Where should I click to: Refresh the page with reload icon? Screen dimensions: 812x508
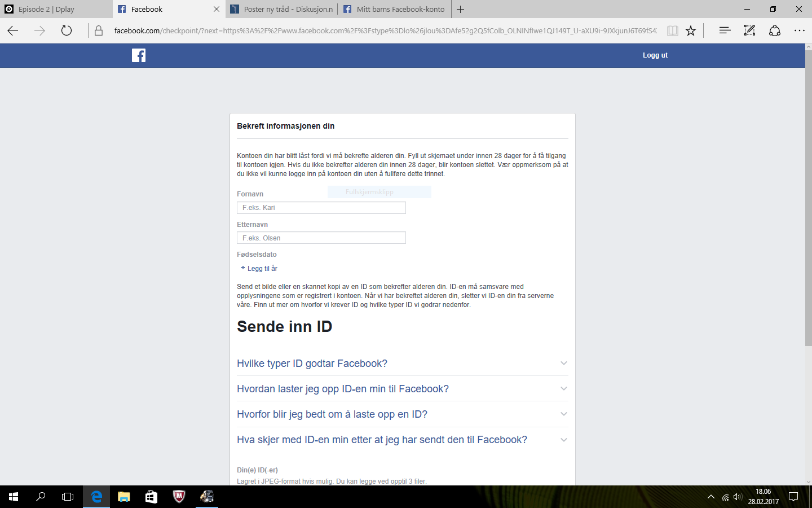(67, 30)
